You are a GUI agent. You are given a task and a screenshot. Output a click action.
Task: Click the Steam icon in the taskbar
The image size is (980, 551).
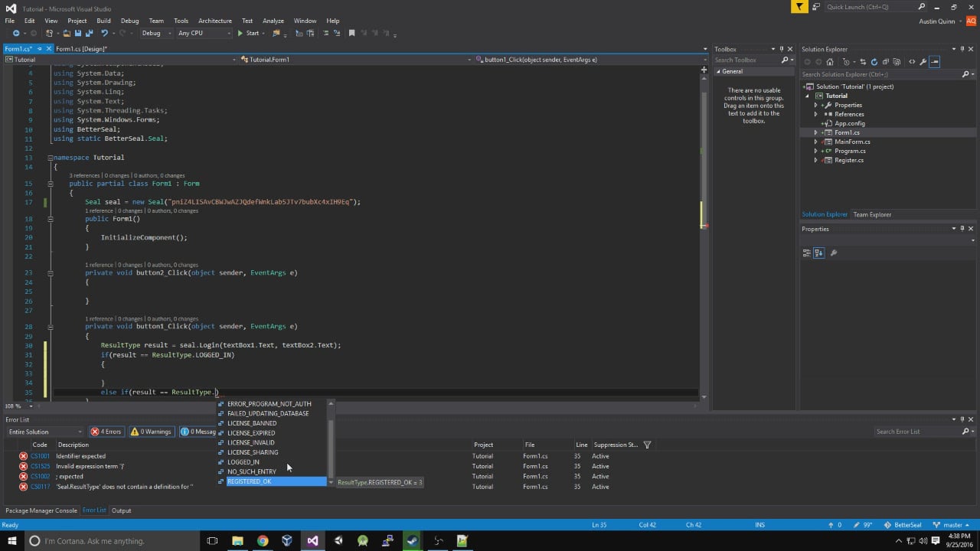pos(412,540)
